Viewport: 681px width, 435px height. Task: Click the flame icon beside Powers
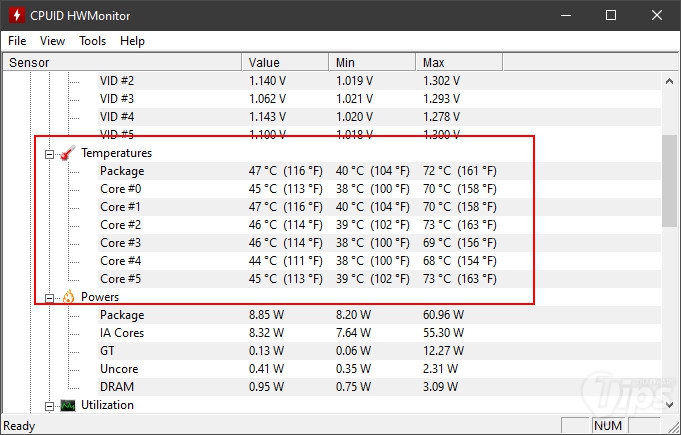coord(68,297)
